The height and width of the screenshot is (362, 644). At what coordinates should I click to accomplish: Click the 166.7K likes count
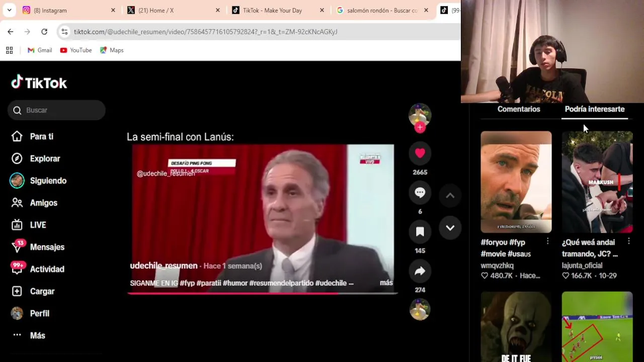(x=582, y=276)
